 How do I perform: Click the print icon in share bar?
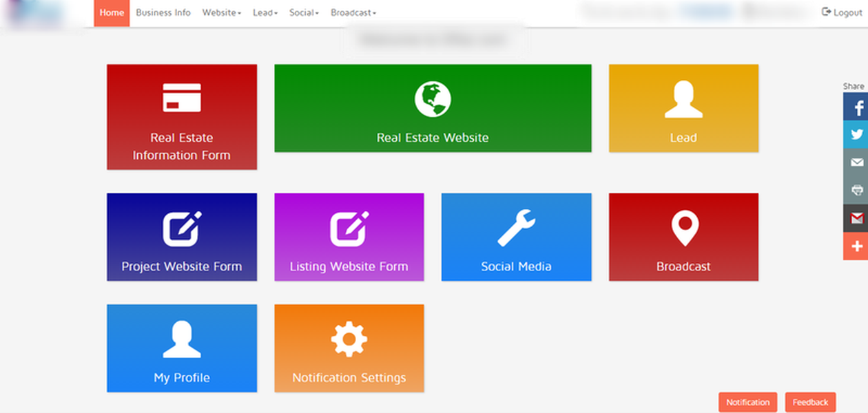[856, 191]
